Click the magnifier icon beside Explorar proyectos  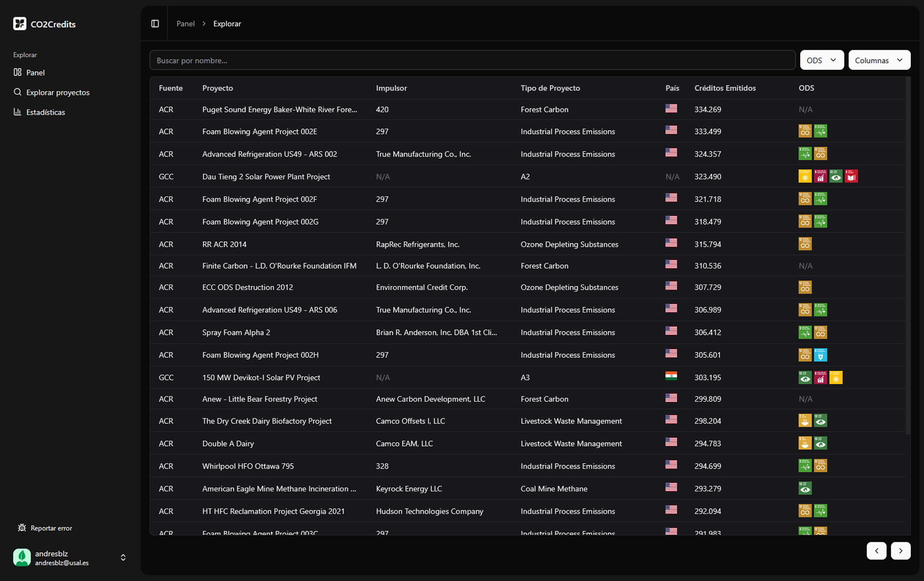[x=18, y=92]
